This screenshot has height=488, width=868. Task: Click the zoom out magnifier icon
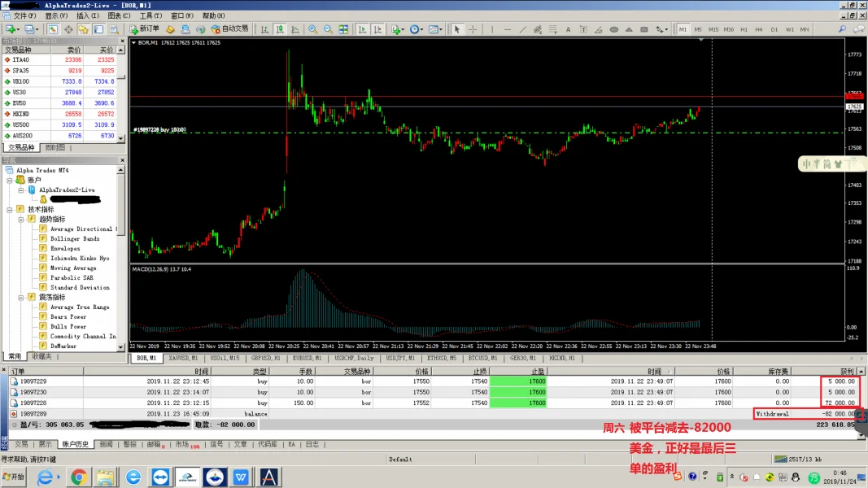pos(329,29)
